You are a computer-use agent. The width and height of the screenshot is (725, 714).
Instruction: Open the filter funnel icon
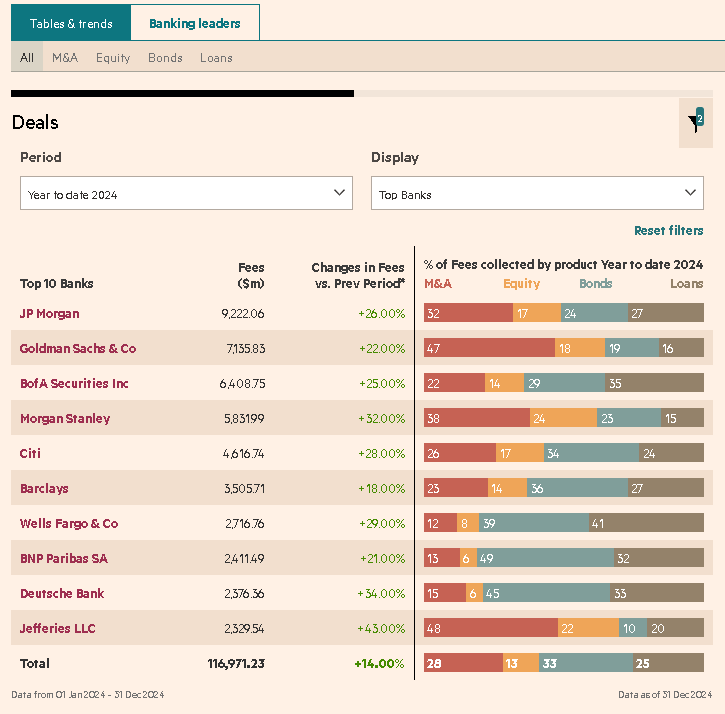695,123
